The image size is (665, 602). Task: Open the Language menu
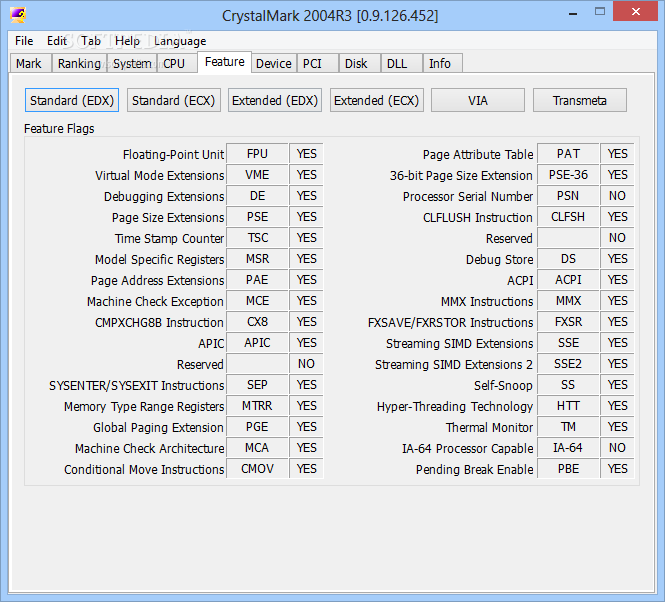click(x=180, y=41)
